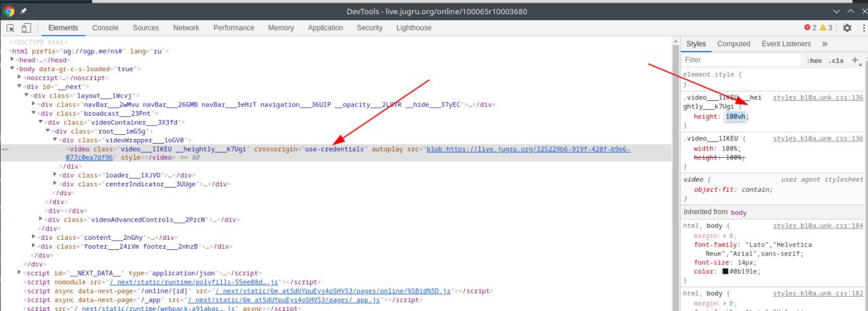
Task: Collapse the div id __next node
Action: point(20,86)
